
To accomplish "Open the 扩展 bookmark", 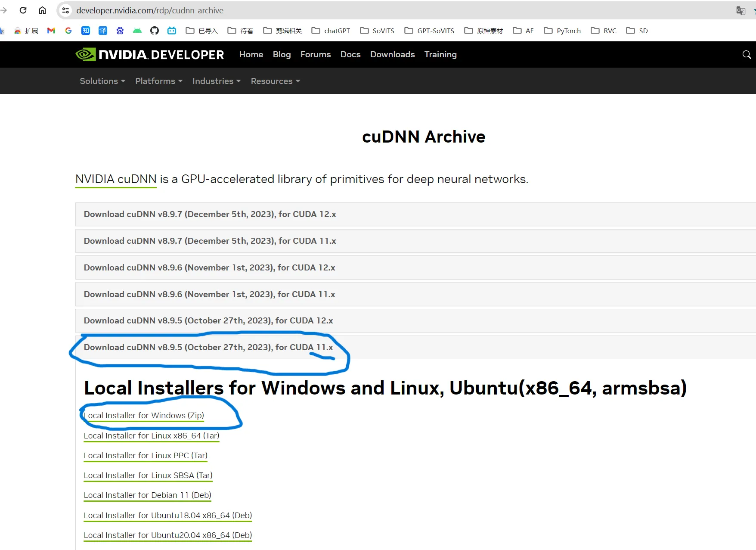I will 26,31.
